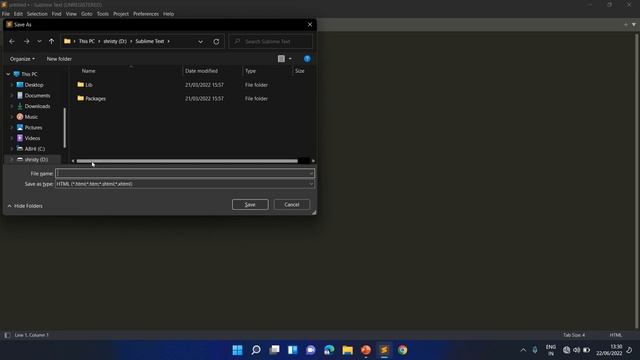Open new tab plus in Sublime
This screenshot has height=360, width=640.
[x=625, y=24]
